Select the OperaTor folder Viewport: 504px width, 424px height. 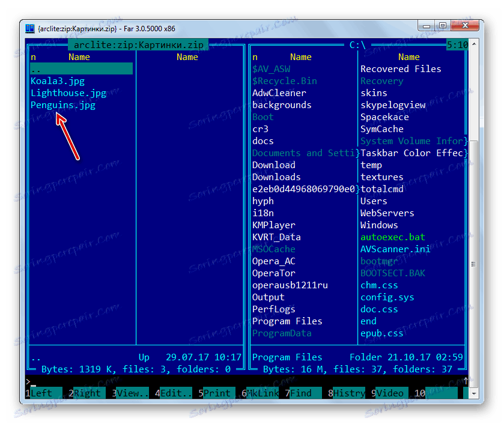(274, 273)
